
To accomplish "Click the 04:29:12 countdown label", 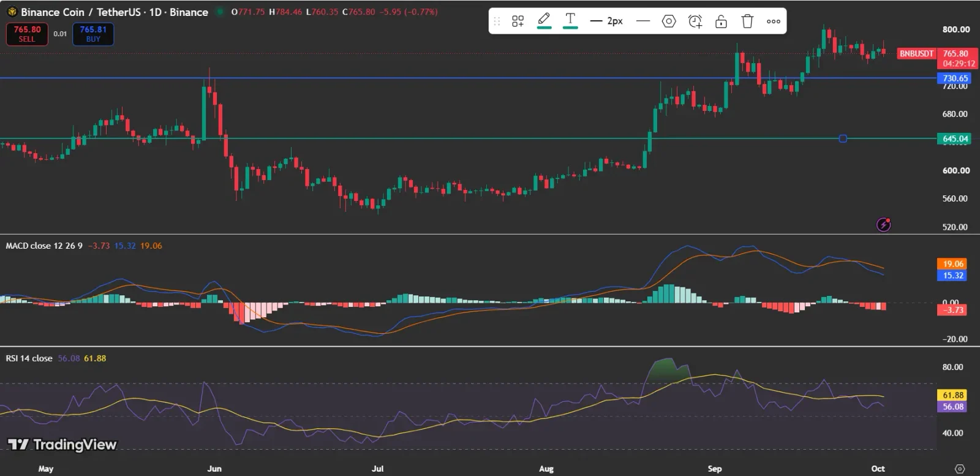I will pyautogui.click(x=959, y=64).
